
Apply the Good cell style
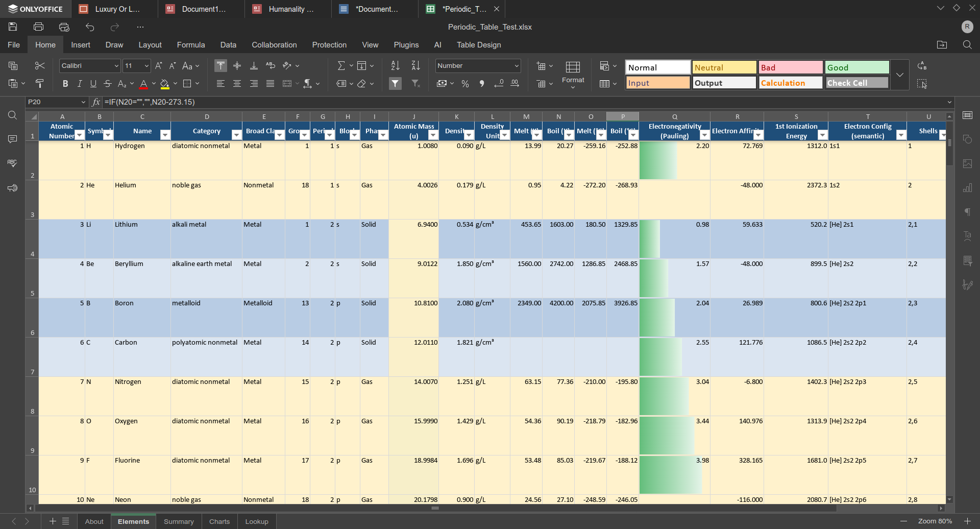856,67
